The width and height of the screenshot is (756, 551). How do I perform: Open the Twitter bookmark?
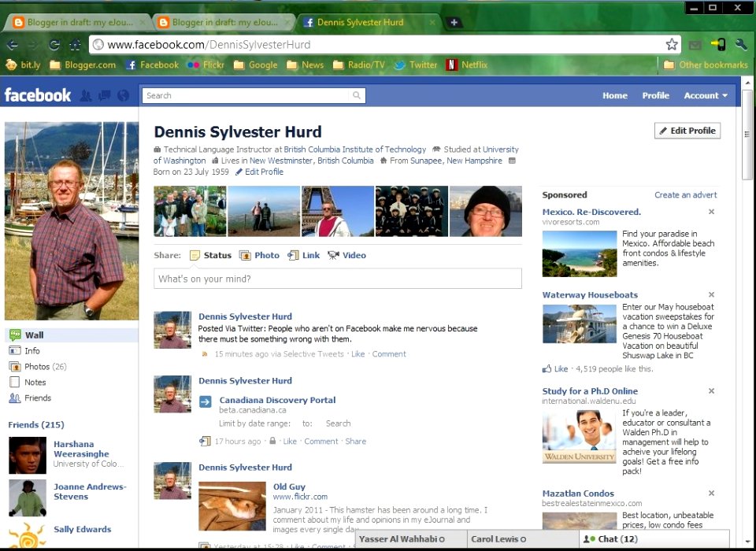pos(416,65)
